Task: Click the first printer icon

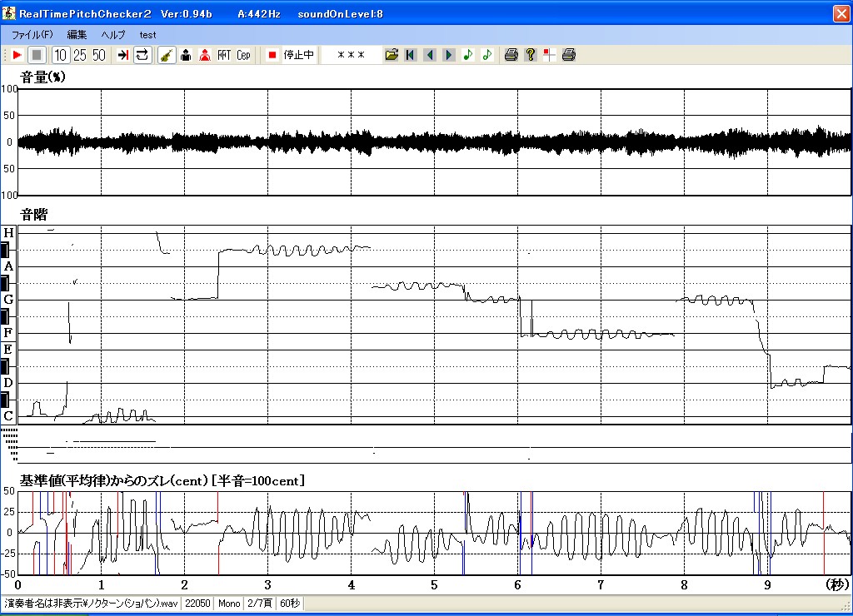Action: 511,55
